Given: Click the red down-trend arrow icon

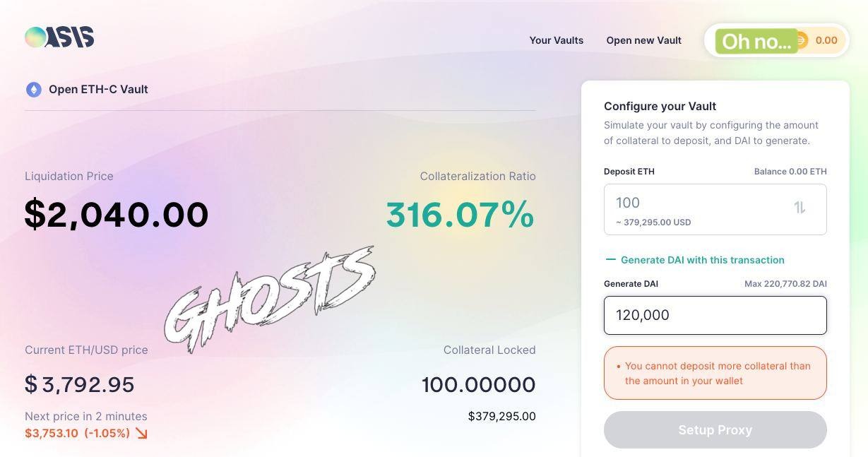Looking at the screenshot, I should tap(142, 433).
